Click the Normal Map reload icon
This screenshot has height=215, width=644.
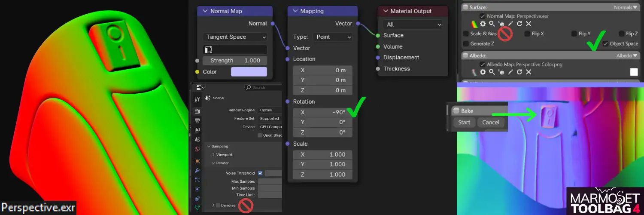(519, 24)
